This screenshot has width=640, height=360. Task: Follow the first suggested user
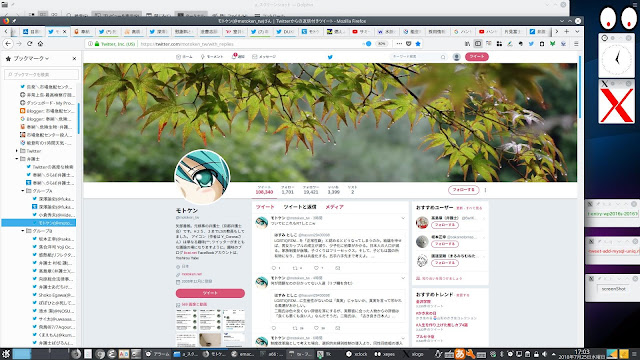click(x=445, y=225)
